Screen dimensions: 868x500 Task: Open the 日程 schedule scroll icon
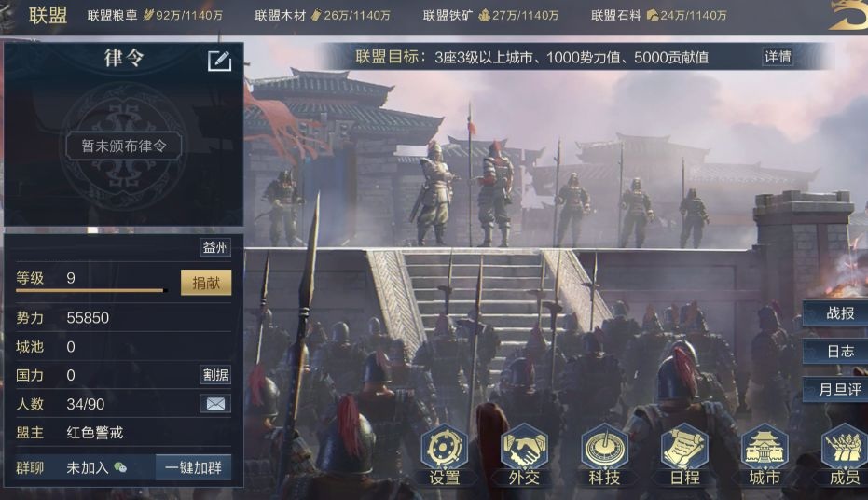[684, 455]
